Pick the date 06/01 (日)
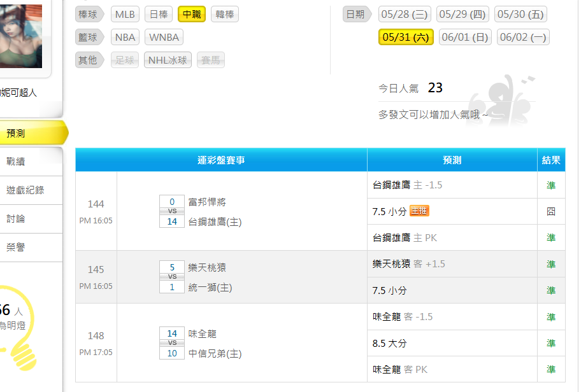The width and height of the screenshot is (588, 392). pos(465,37)
